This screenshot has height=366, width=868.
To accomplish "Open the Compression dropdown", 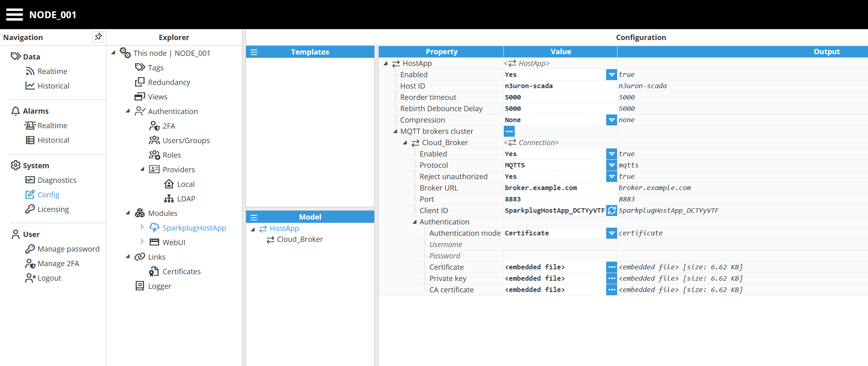I will click(611, 120).
